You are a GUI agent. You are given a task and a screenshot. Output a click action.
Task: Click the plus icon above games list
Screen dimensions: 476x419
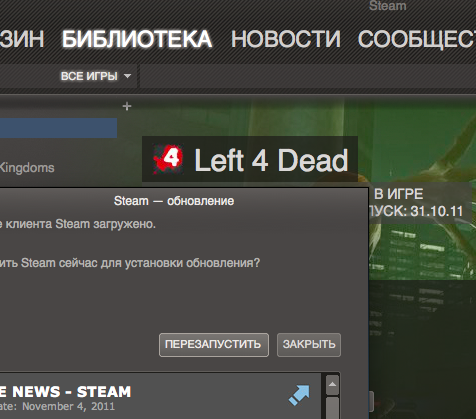pos(127,106)
